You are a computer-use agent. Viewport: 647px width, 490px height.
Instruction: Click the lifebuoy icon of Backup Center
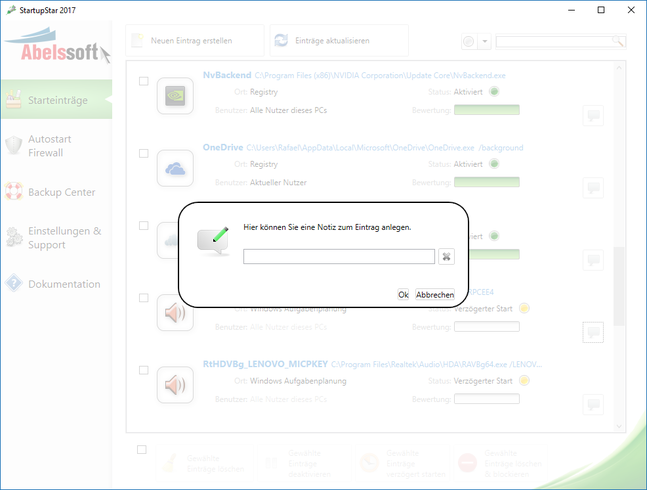click(14, 192)
